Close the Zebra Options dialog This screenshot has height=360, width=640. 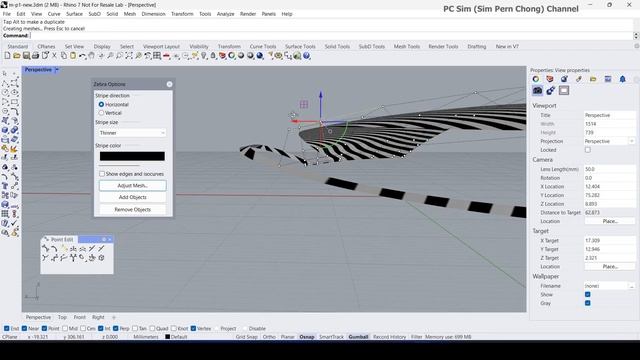click(x=169, y=84)
